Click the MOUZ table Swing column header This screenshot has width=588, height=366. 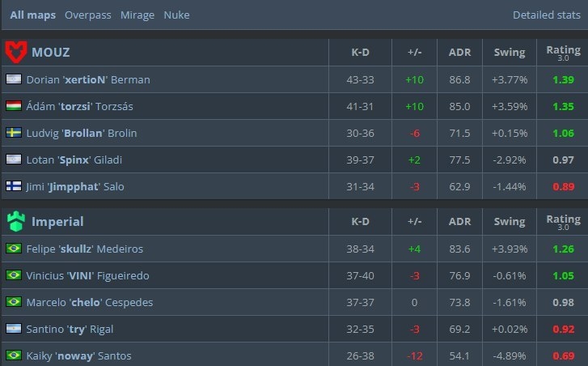[510, 53]
